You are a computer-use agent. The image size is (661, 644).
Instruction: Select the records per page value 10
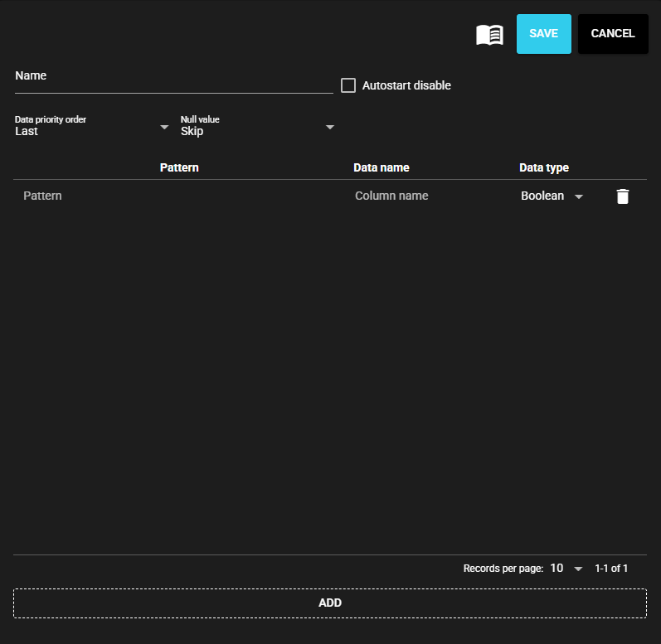point(557,569)
